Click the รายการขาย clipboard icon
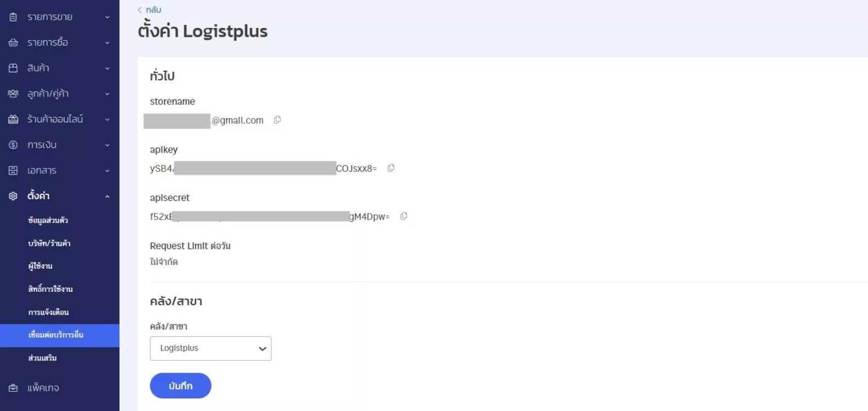This screenshot has height=411, width=868. tap(13, 17)
